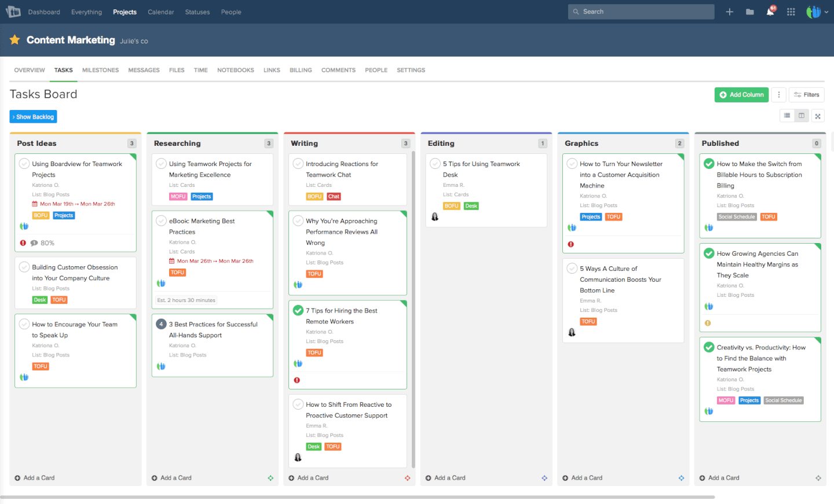Complete '5 Tips for Using Teamwork Desk' task

tap(436, 164)
